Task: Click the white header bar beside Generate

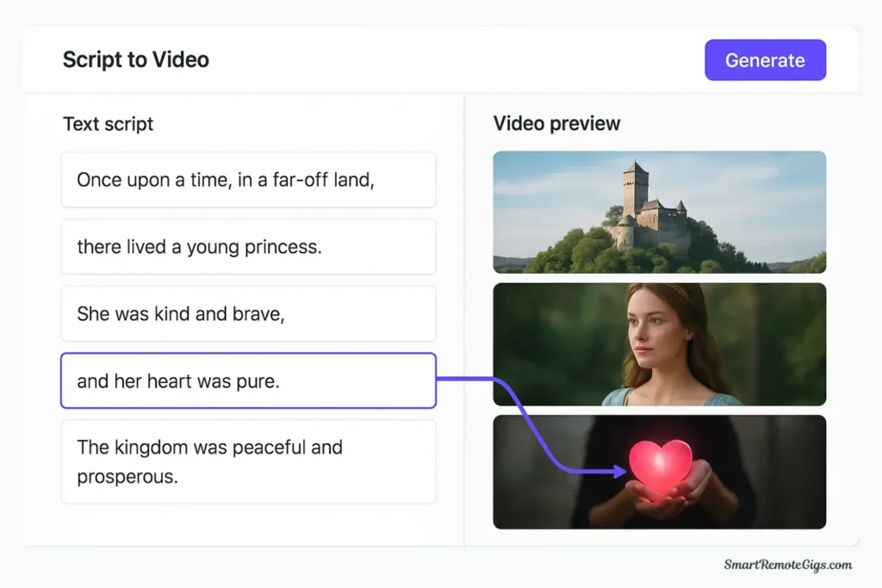Action: pos(517,59)
